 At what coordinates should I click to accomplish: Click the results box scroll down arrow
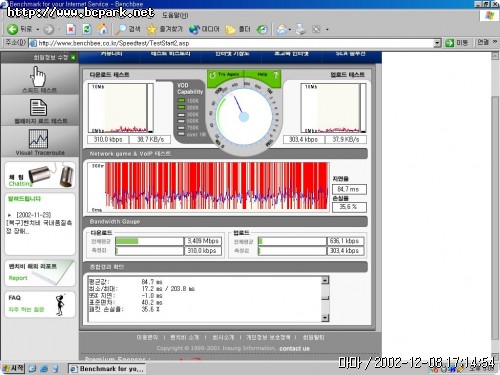(325, 318)
